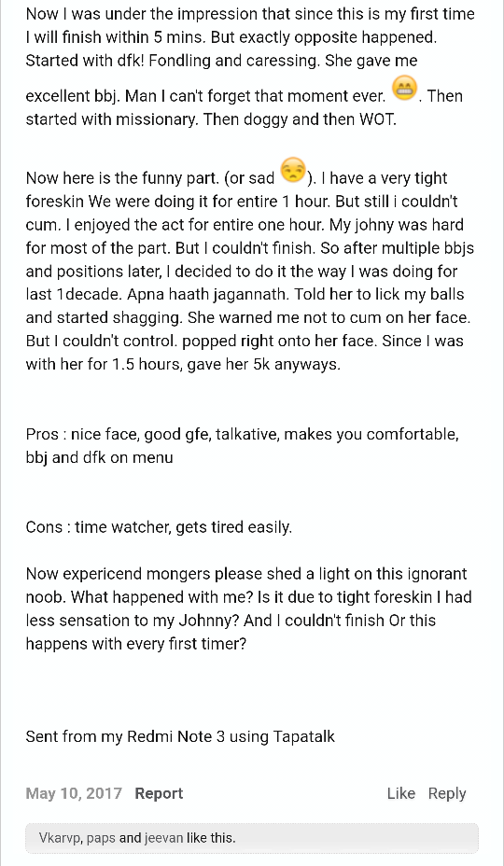Viewport: 504px width, 866px height.
Task: Open Vkarvp's user profile
Action: point(61,838)
